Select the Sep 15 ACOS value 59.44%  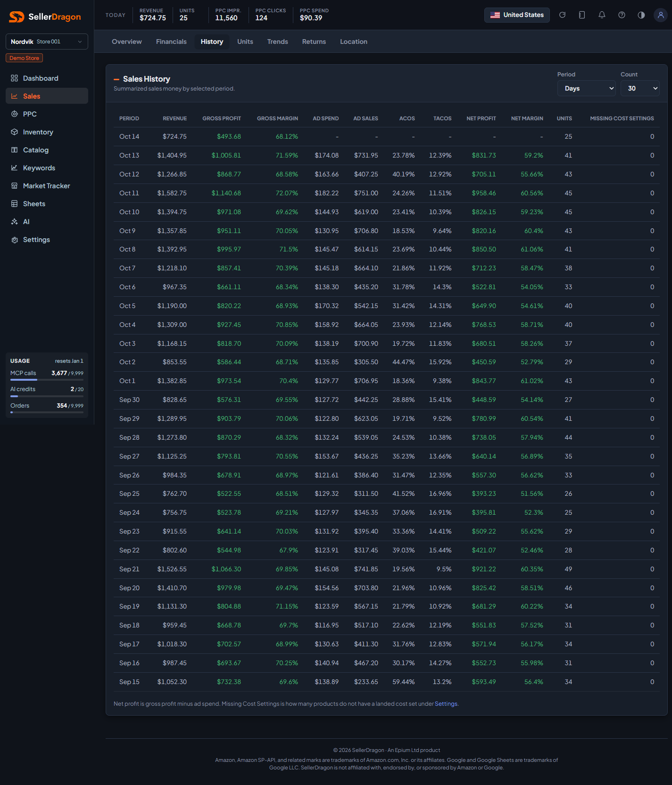[404, 682]
